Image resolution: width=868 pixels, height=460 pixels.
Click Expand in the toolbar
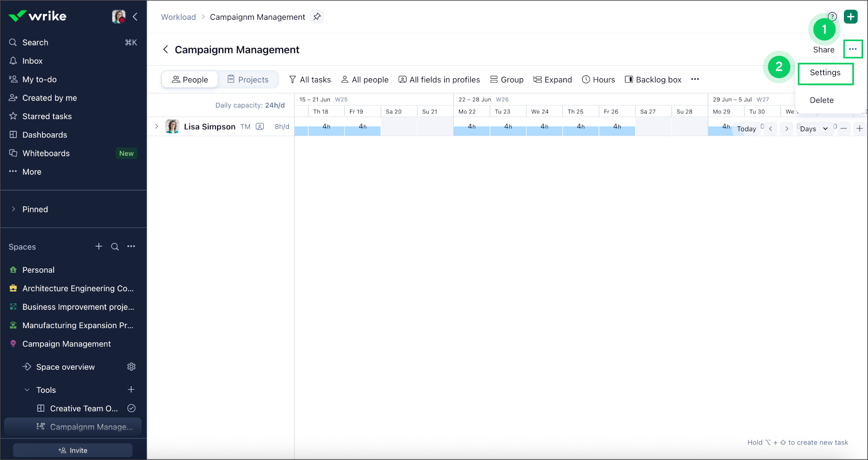click(553, 80)
